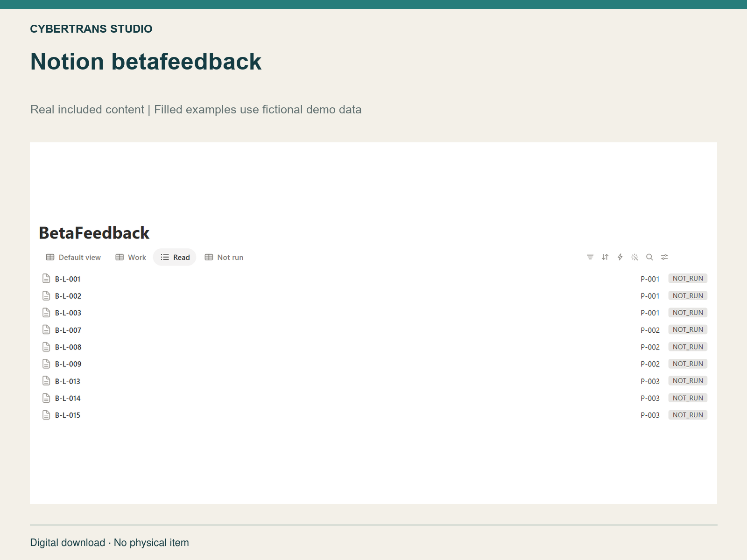Open the automations lightning bolt icon
Screen dimensions: 747x560
620,257
